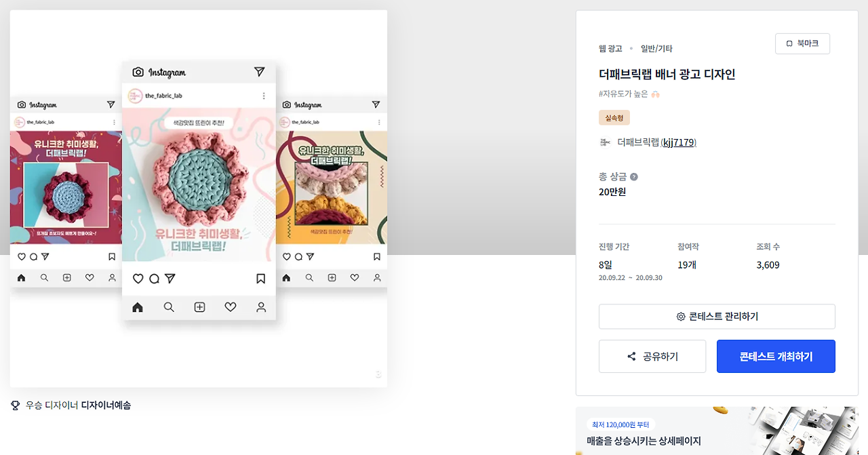Click the 20.09.22 ~ 20.09.30 date range
The image size is (868, 455).
pyautogui.click(x=631, y=278)
